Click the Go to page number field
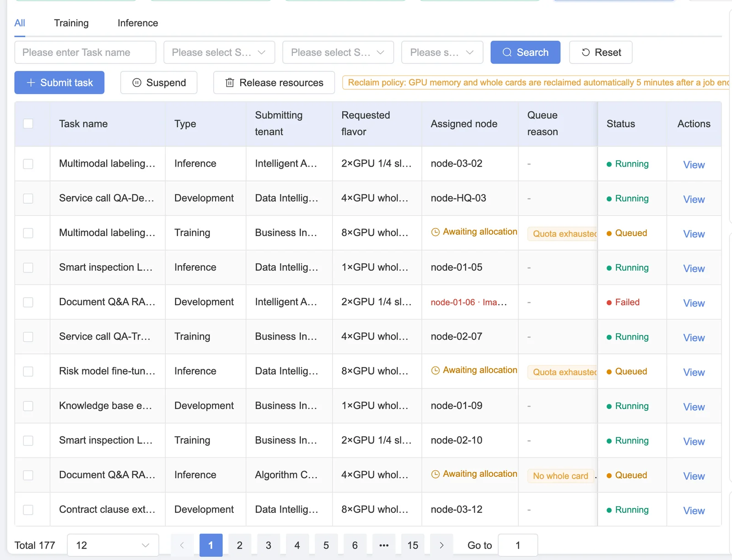The width and height of the screenshot is (732, 560). click(x=518, y=545)
